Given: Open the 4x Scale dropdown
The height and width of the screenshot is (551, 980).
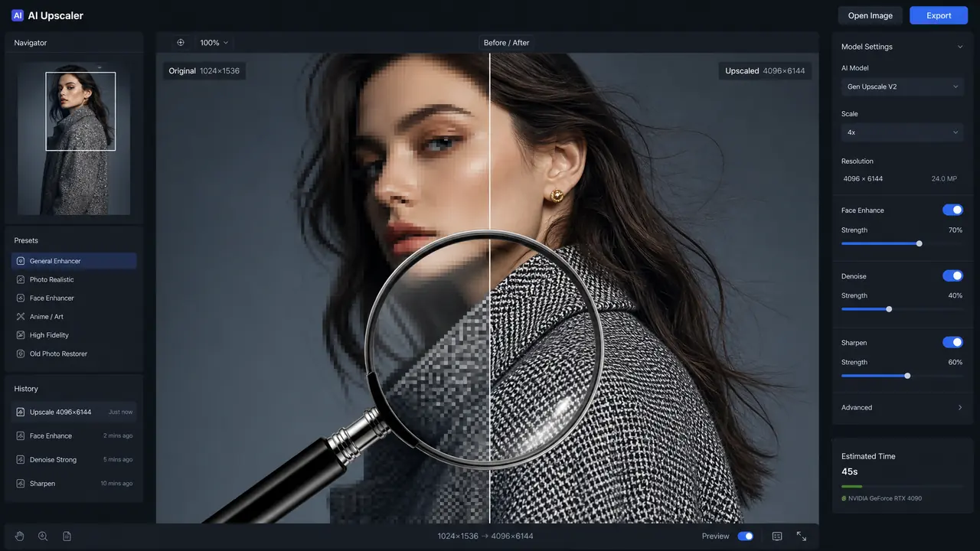Looking at the screenshot, I should [x=902, y=132].
